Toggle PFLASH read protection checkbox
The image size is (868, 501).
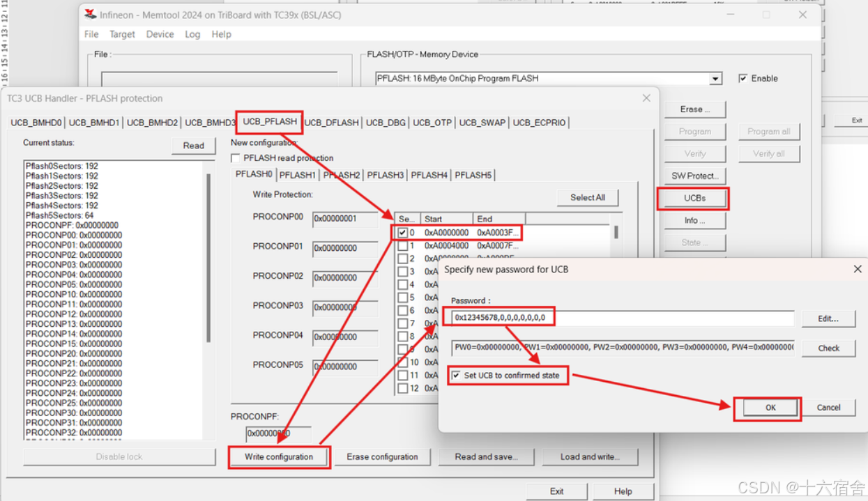pos(236,158)
